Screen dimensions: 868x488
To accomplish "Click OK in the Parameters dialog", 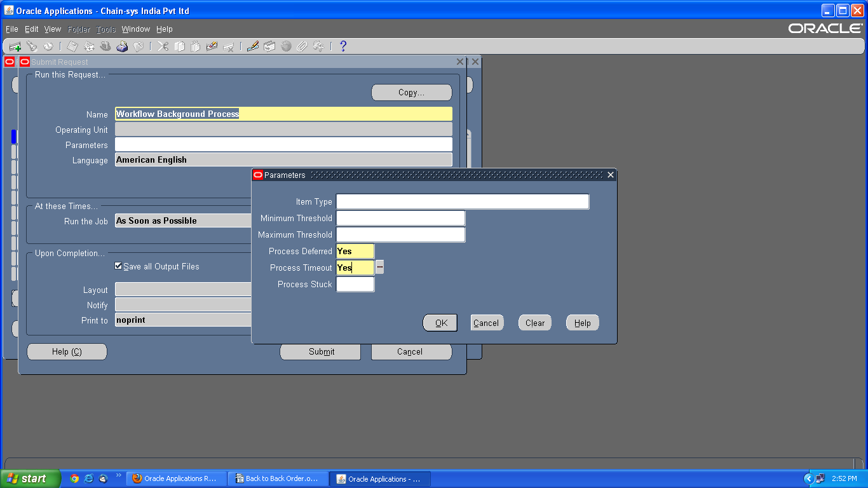I will point(440,323).
